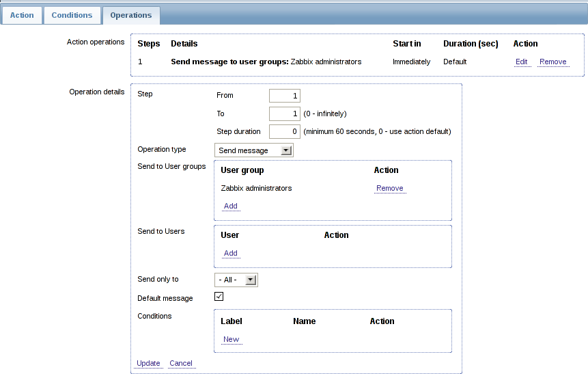
Task: Toggle the Default message checkbox
Action: point(219,297)
